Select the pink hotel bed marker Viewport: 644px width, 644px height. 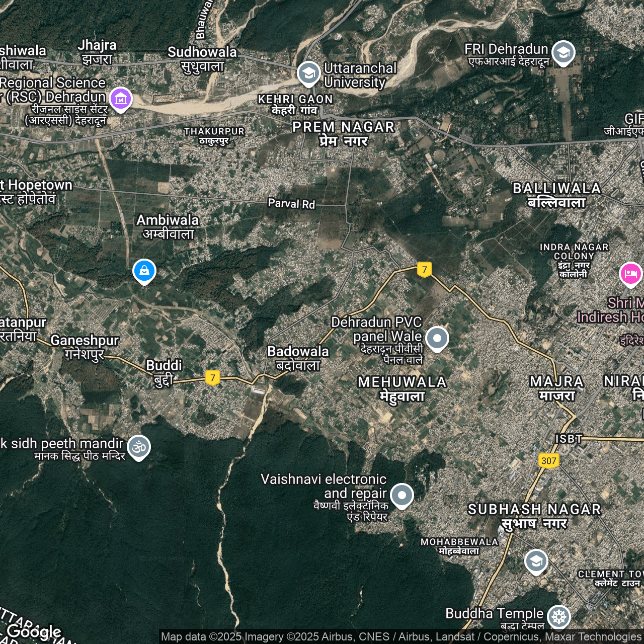click(x=630, y=274)
